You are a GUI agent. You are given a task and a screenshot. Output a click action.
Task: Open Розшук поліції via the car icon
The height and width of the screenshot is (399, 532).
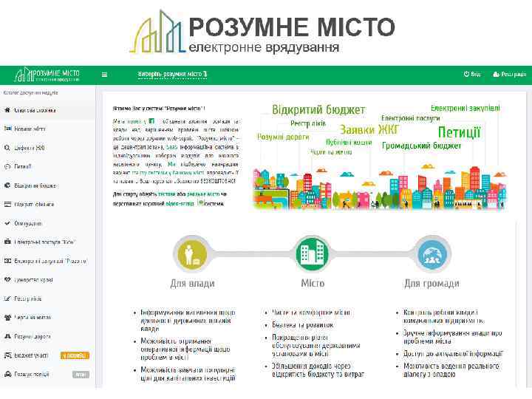click(7, 374)
